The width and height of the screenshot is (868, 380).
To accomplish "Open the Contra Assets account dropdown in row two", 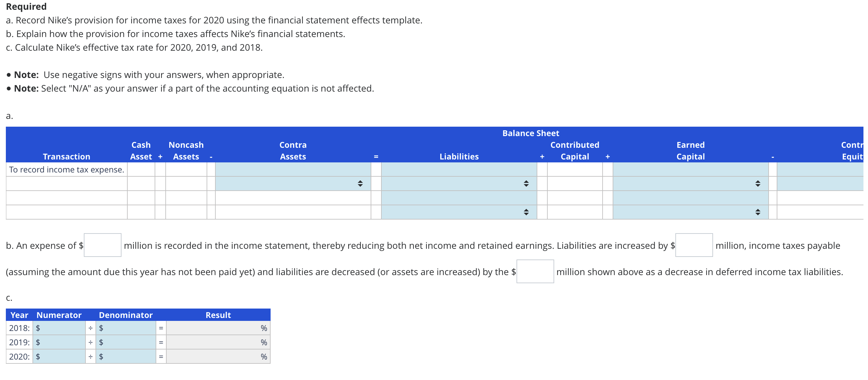I will (x=361, y=183).
